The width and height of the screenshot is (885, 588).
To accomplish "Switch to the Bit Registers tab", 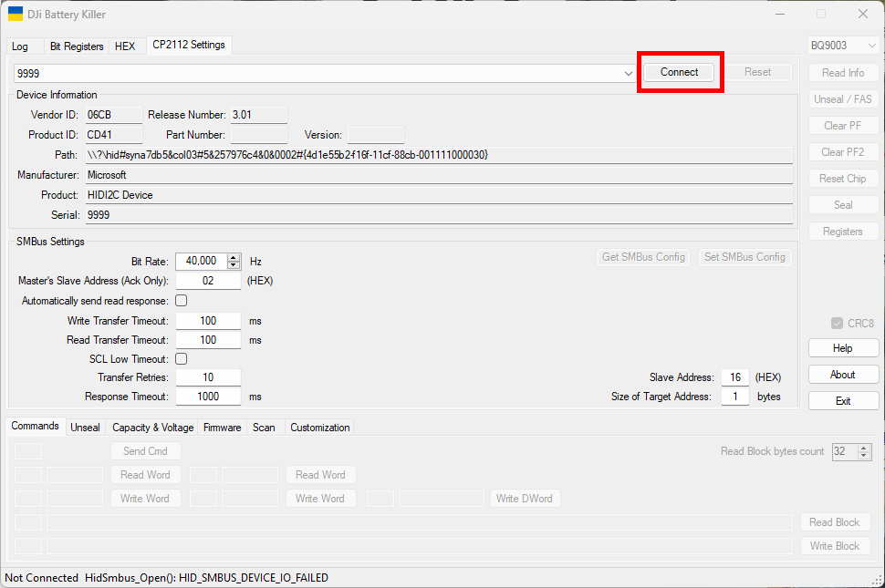I will (76, 45).
